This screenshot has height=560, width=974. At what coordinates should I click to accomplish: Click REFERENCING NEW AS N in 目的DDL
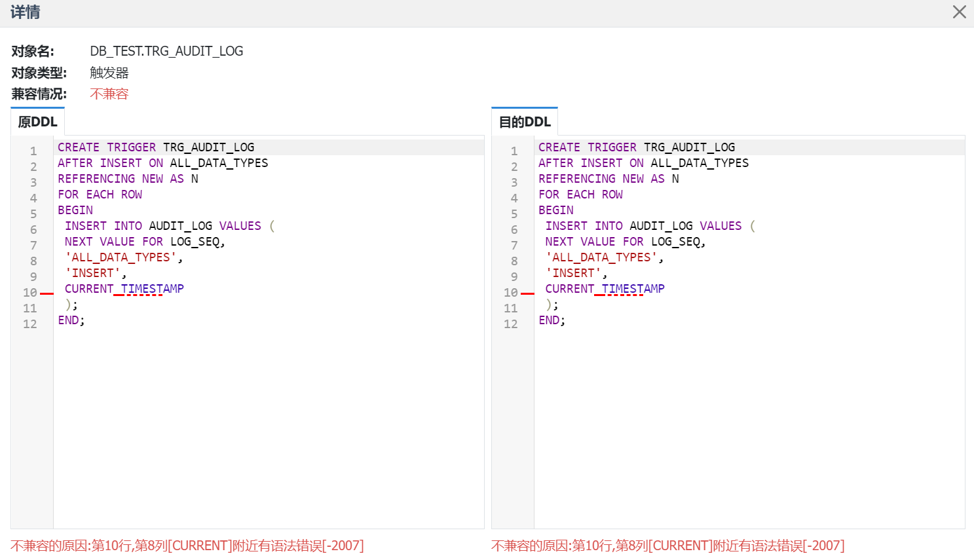(x=609, y=179)
